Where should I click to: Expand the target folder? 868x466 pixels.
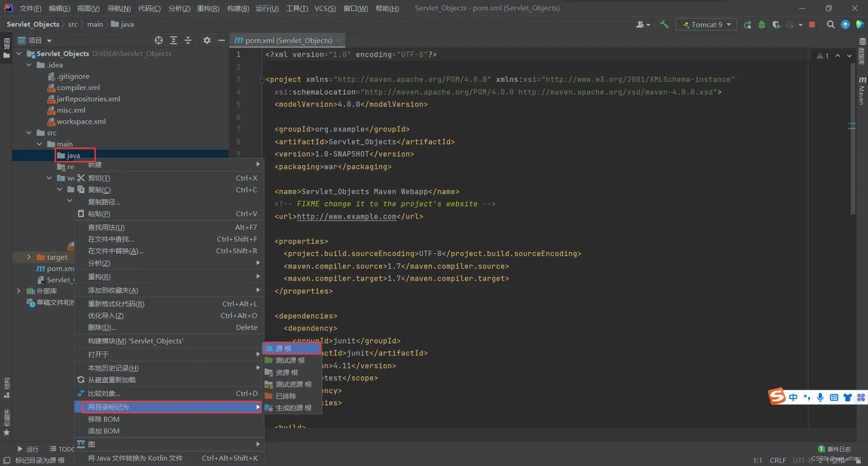tap(29, 257)
